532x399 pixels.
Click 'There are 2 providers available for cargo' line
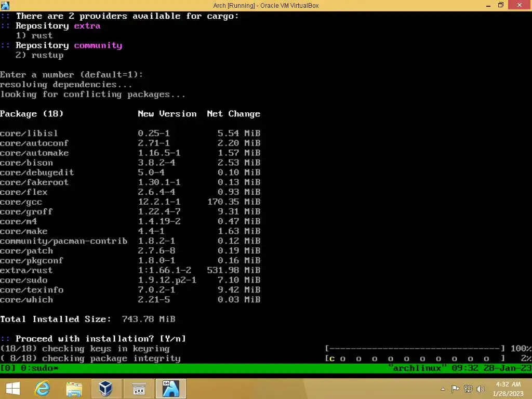[x=127, y=16]
